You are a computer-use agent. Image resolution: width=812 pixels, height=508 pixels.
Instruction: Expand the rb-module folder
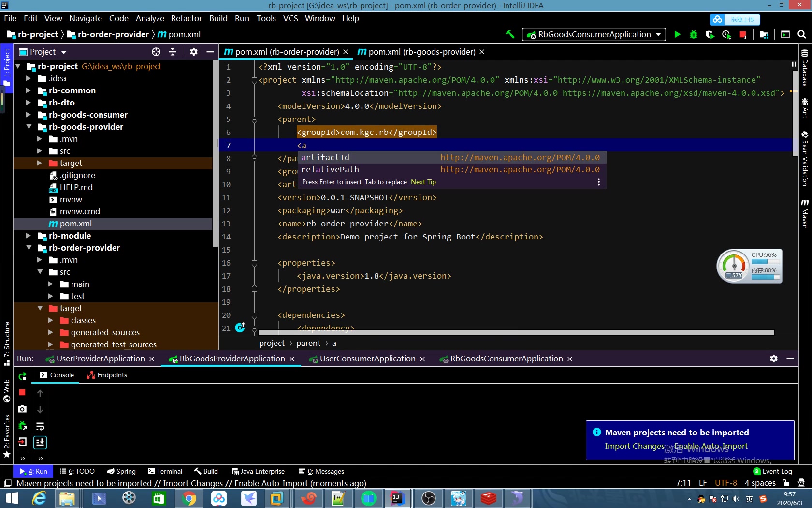tap(28, 236)
